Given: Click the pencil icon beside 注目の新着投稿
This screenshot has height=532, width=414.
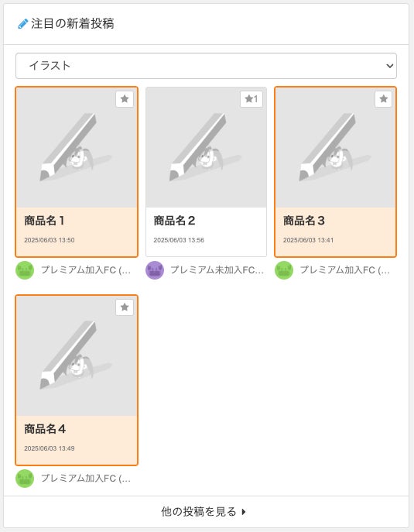Looking at the screenshot, I should tap(22, 24).
